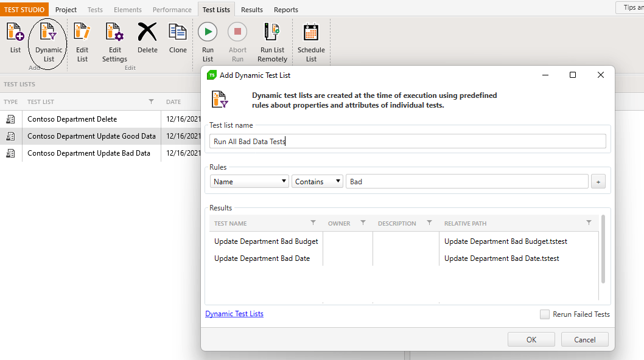Add another rule with plus button
The image size is (644, 360).
pos(598,181)
